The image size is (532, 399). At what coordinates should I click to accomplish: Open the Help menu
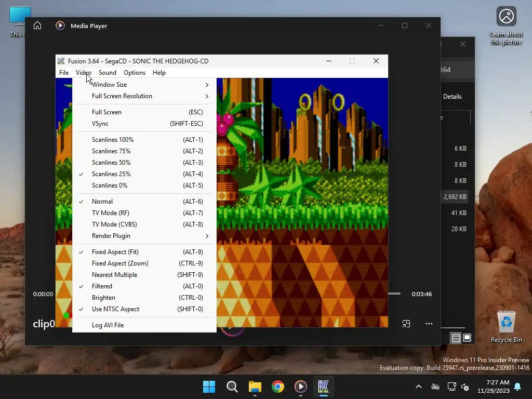(x=159, y=73)
